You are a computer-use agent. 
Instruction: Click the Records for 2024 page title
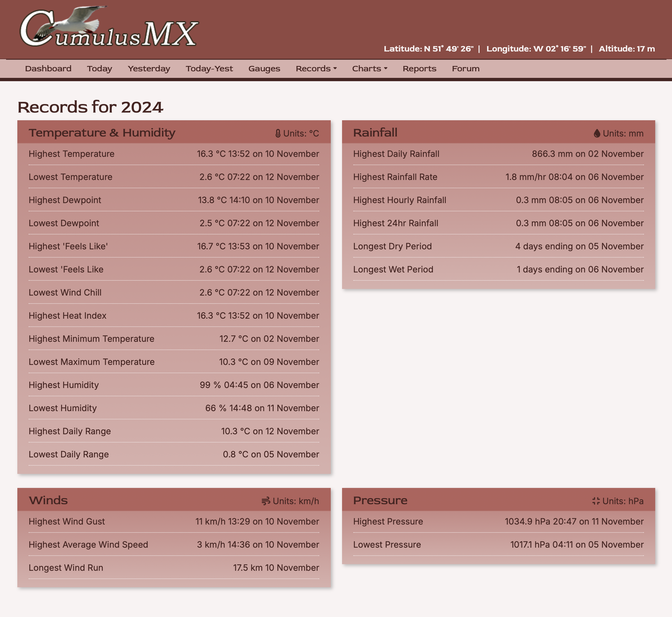(x=90, y=107)
